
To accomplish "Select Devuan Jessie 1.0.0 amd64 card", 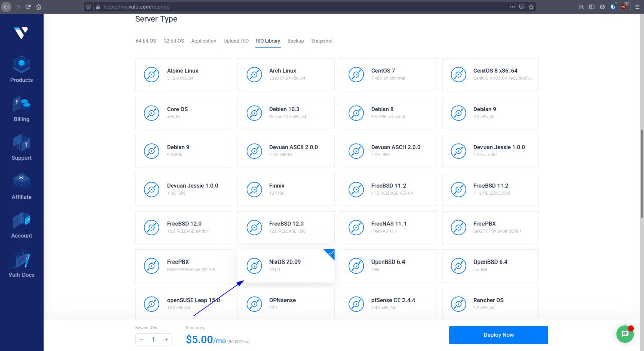I will point(491,151).
